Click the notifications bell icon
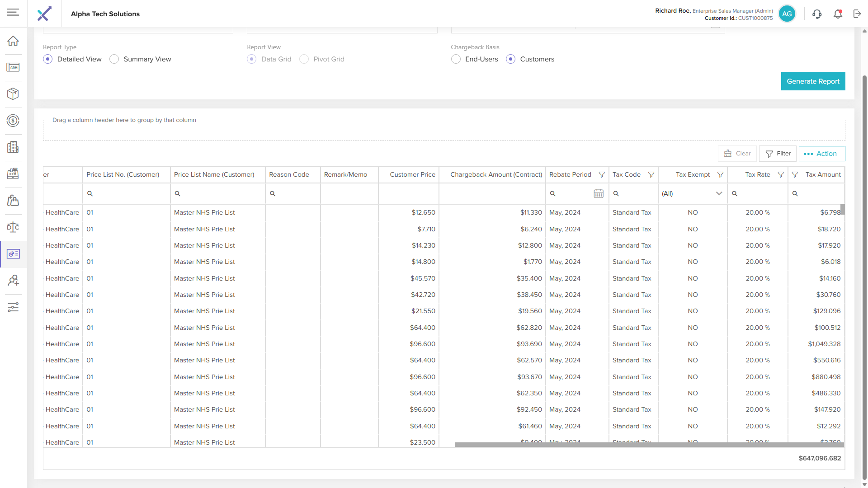This screenshot has height=488, width=868. pyautogui.click(x=838, y=14)
